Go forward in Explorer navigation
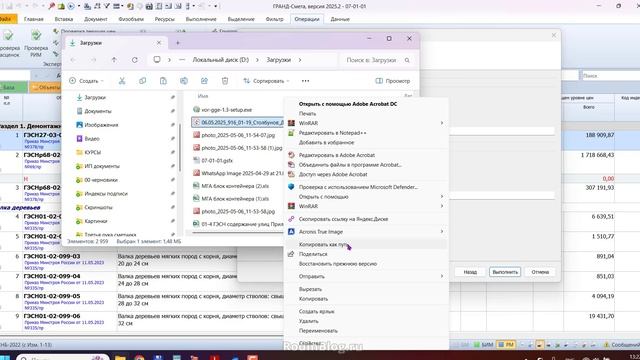The width and height of the screenshot is (640, 360). pyautogui.click(x=93, y=60)
